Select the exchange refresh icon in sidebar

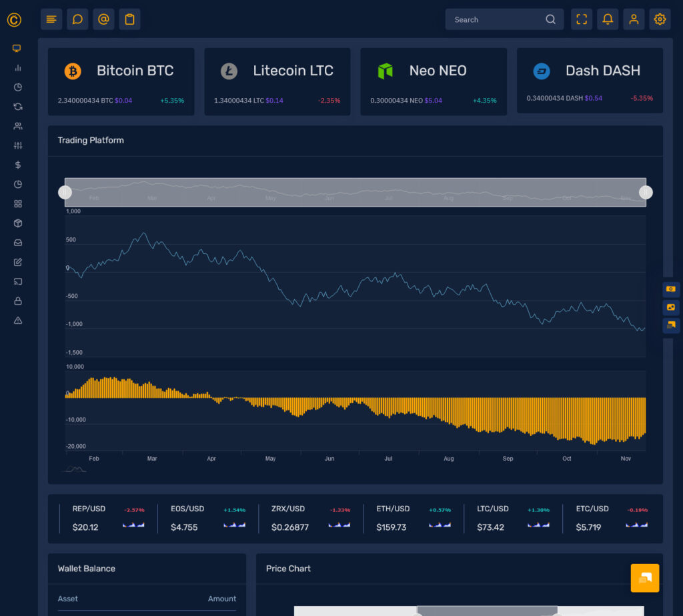click(x=18, y=106)
